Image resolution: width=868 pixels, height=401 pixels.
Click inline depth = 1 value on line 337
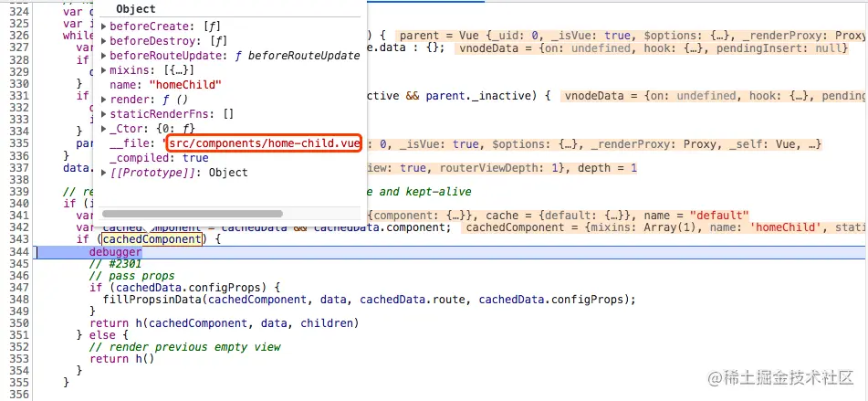[607, 167]
